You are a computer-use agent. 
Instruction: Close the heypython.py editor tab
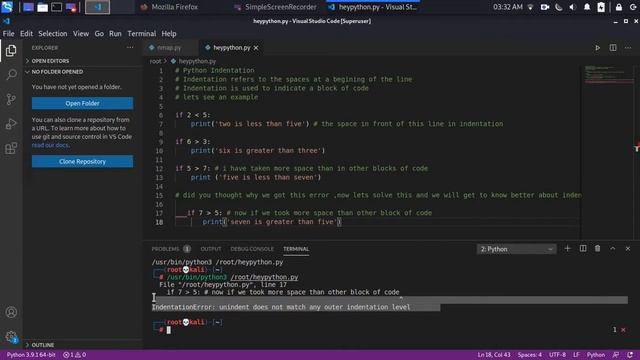pyautogui.click(x=256, y=48)
